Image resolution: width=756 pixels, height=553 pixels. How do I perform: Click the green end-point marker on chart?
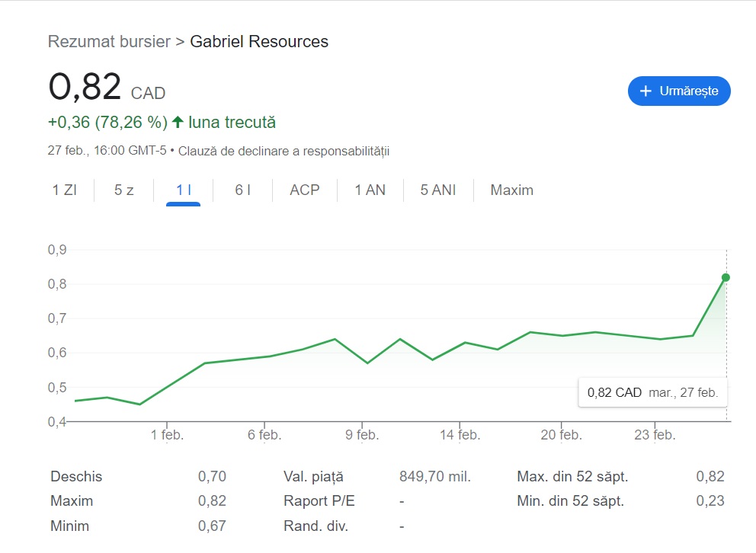[726, 277]
